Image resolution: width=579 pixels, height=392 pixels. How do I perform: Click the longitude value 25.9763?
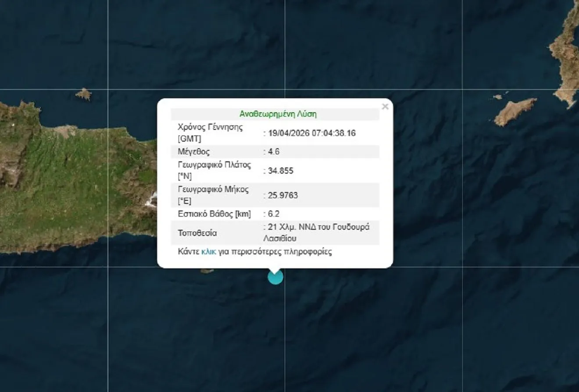point(282,196)
